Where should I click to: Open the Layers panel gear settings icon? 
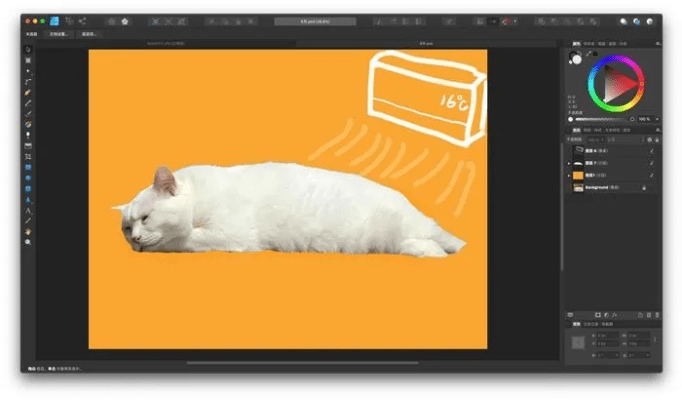click(649, 140)
